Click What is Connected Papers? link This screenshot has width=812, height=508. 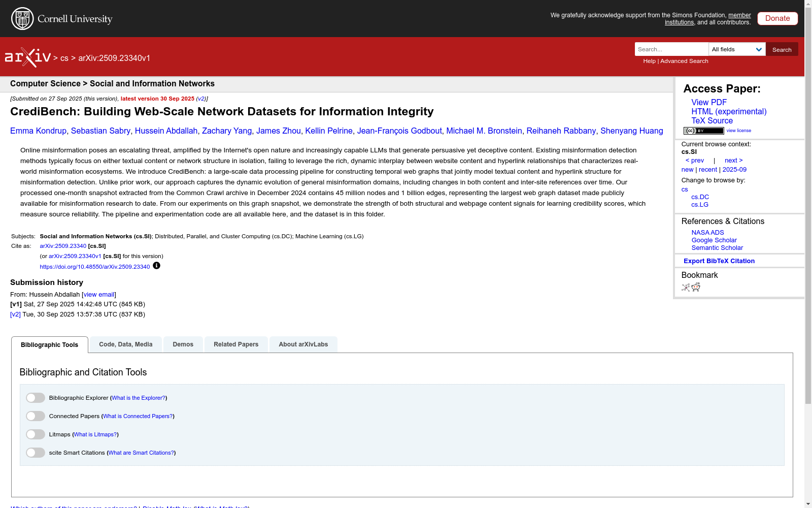[x=138, y=416]
